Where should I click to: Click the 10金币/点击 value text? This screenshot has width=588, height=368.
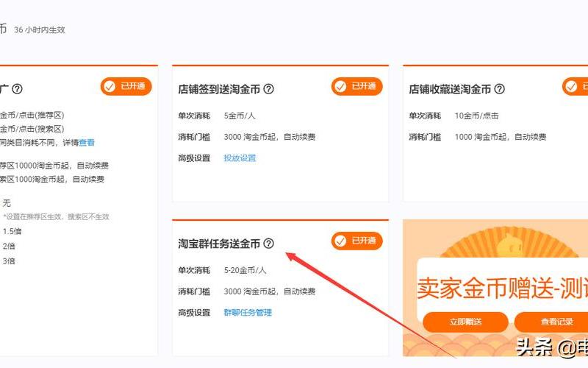tap(476, 116)
